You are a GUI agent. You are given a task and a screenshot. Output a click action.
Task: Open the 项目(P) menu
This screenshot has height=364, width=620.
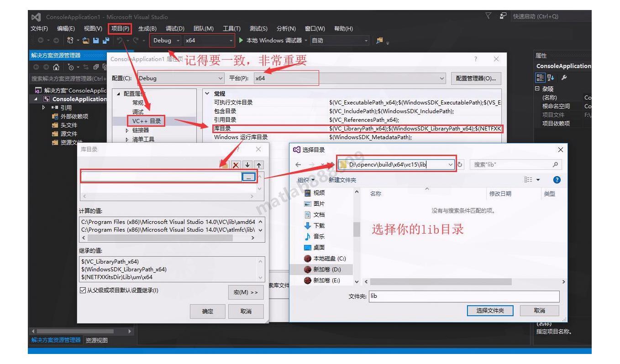tap(121, 29)
